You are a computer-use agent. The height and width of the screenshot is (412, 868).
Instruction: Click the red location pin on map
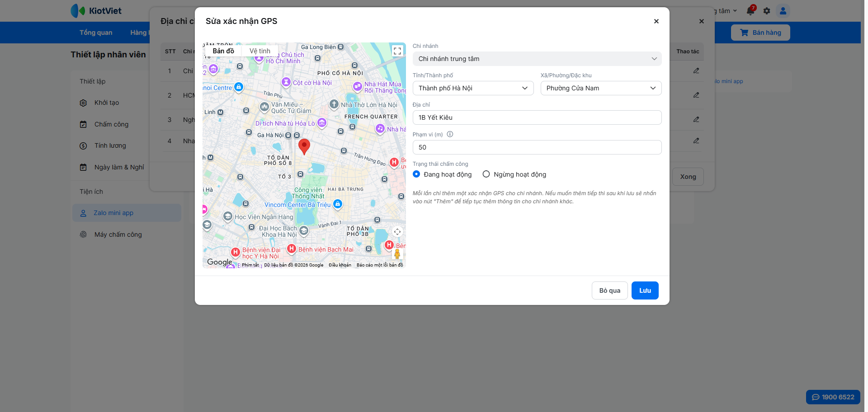click(x=304, y=146)
